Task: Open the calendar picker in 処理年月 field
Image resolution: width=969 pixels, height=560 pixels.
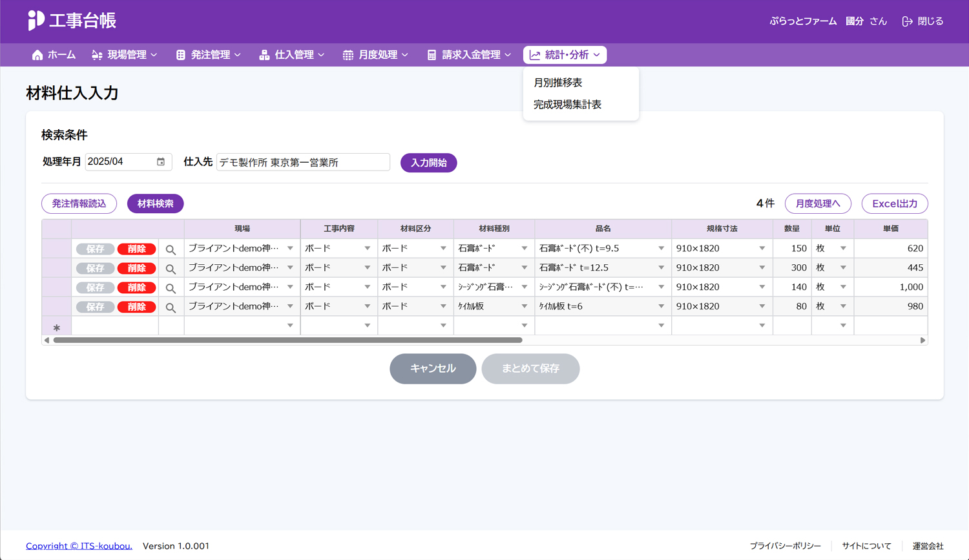Action: point(161,161)
